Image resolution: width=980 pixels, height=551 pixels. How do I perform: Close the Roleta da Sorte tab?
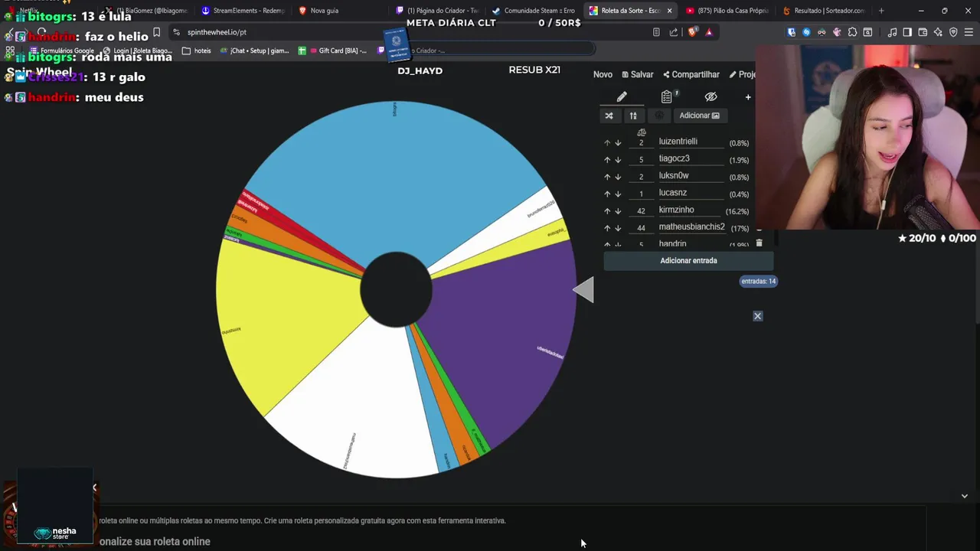tap(670, 11)
